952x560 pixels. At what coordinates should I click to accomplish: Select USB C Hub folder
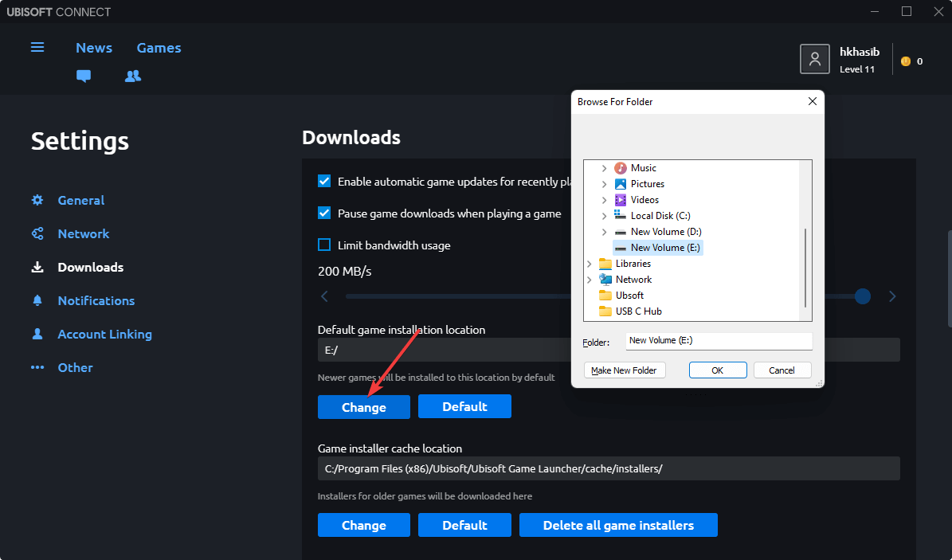(639, 311)
